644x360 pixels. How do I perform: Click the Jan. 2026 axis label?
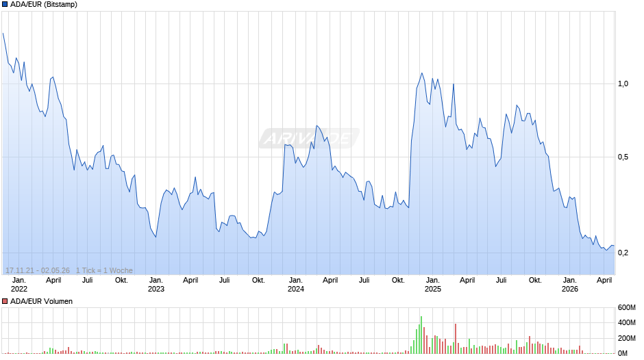tap(570, 285)
